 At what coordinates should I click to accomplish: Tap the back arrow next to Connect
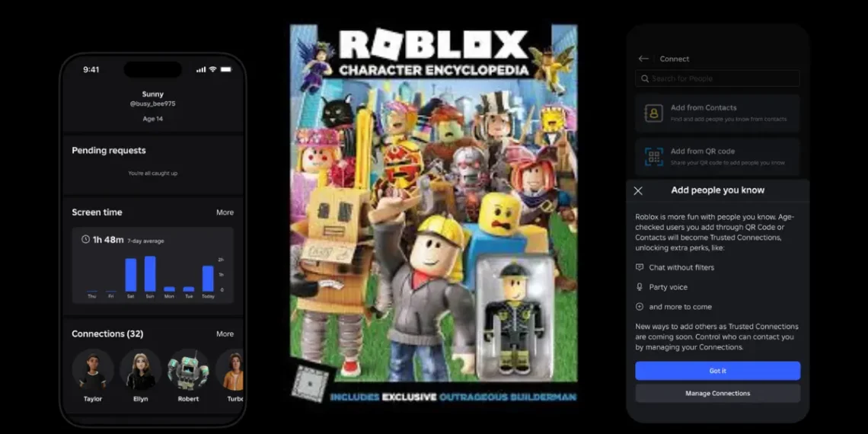click(x=643, y=59)
